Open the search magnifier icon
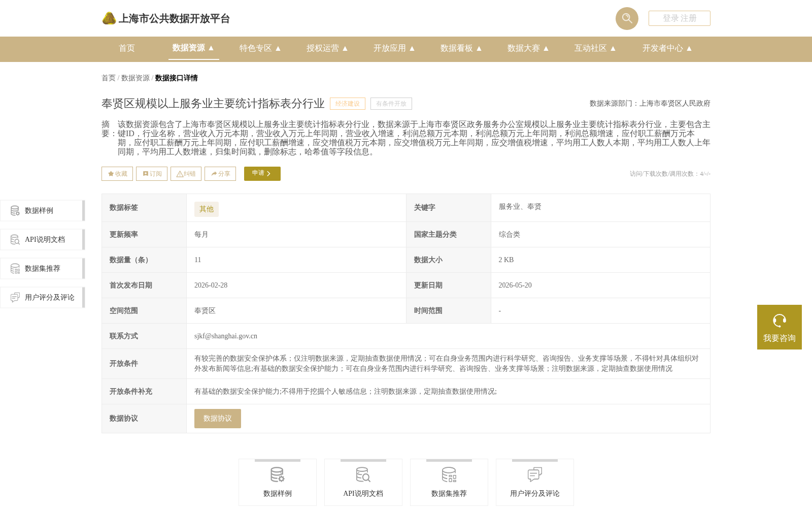 627,18
